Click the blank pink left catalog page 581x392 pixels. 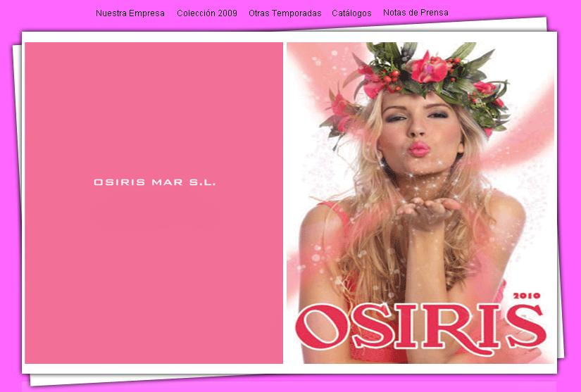[154, 282]
